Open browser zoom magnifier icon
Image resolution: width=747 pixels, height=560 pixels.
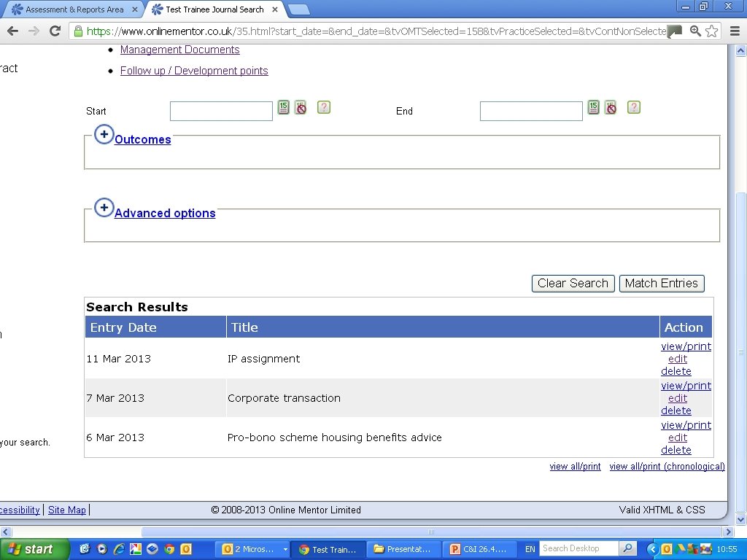point(695,31)
